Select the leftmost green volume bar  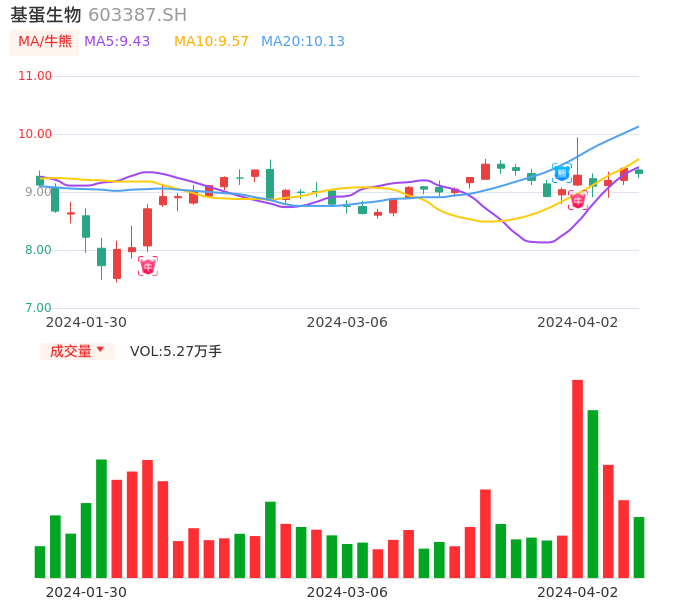point(40,561)
